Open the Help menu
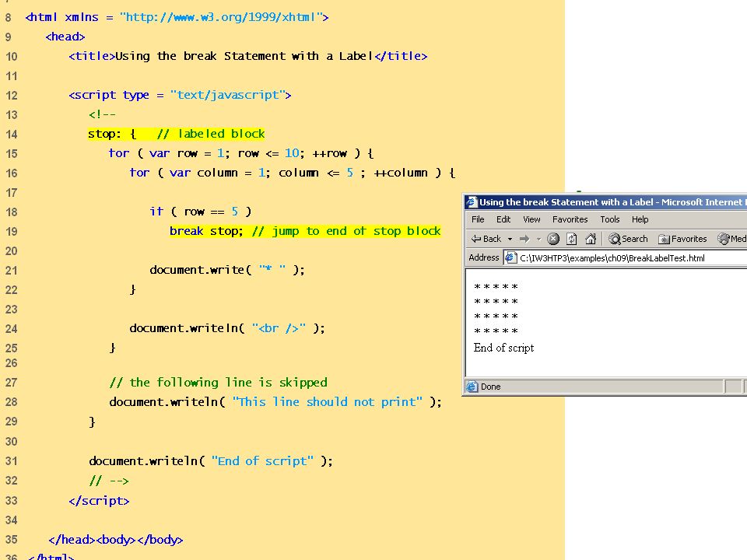 point(640,219)
